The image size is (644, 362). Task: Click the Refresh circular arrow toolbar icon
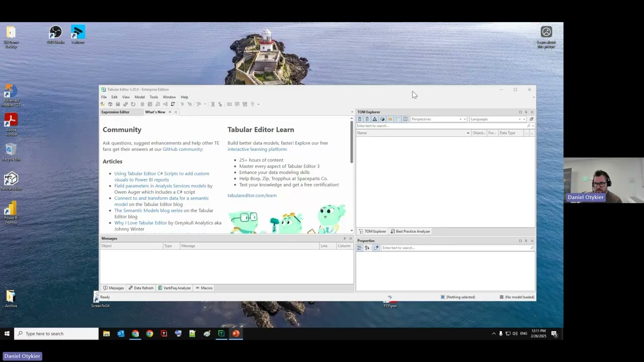(133, 104)
